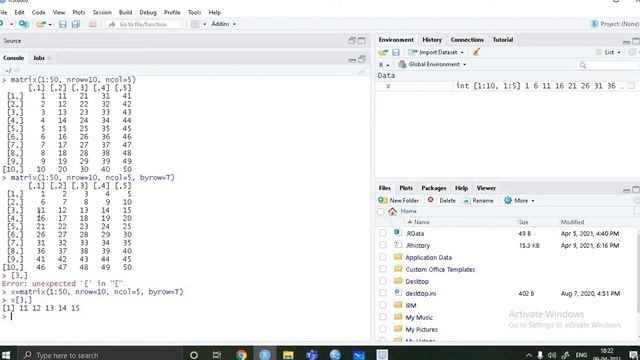
Task: Open the More dropdown in Files
Action: point(519,200)
